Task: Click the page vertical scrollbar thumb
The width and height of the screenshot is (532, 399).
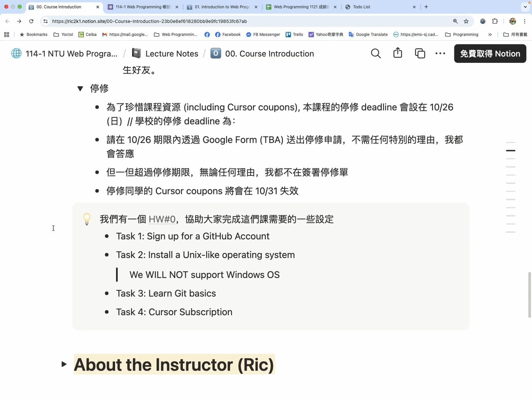Action: tap(529, 295)
